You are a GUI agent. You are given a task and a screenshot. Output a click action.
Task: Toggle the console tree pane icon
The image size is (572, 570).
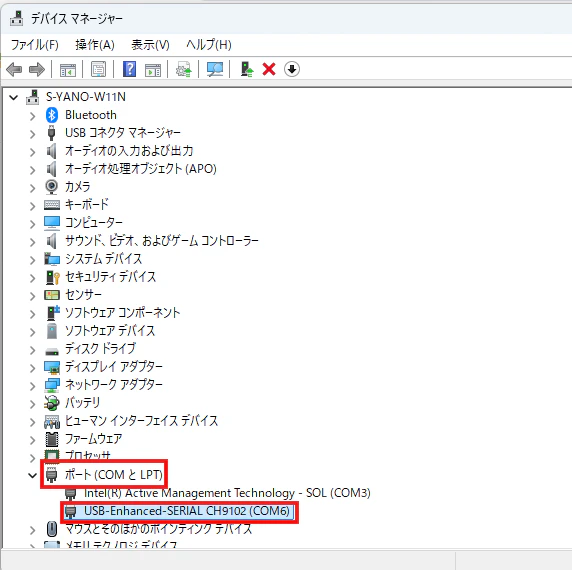[68, 69]
